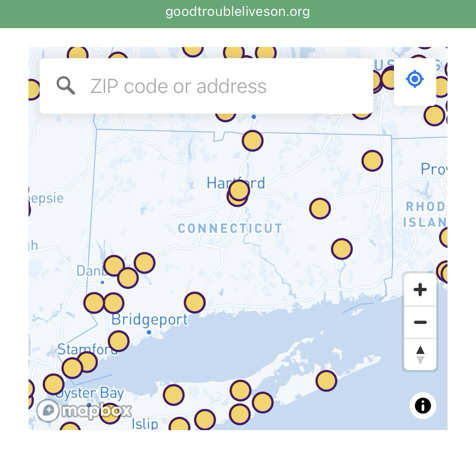
Task: Click the search magnifier icon
Action: point(66,86)
